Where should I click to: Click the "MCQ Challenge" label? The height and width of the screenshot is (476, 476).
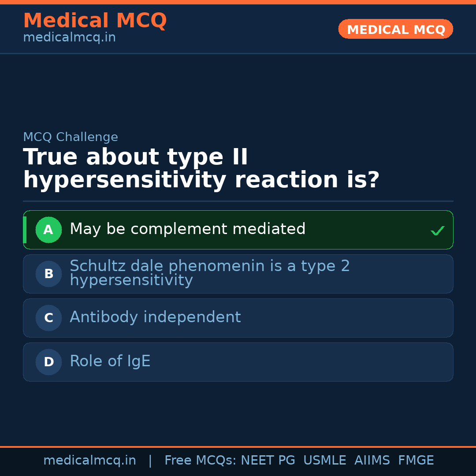tap(71, 137)
